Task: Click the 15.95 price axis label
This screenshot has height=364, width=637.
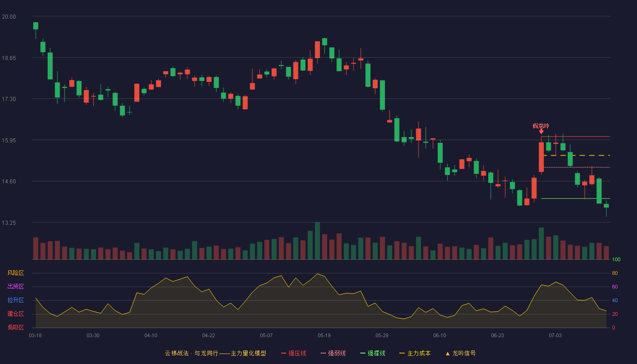Action: pos(9,140)
